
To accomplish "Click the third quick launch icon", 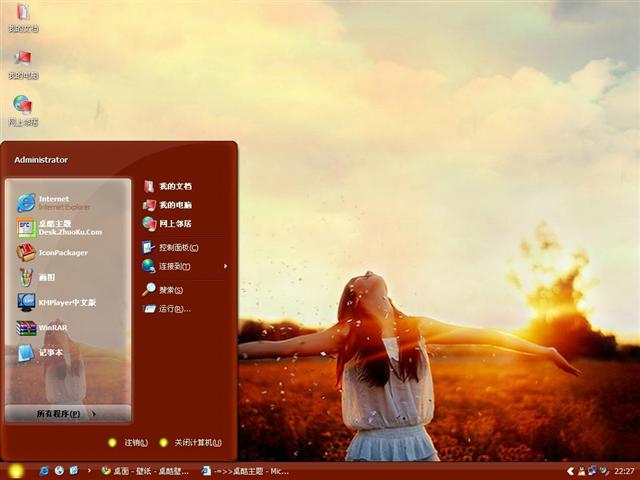I will tap(74, 471).
